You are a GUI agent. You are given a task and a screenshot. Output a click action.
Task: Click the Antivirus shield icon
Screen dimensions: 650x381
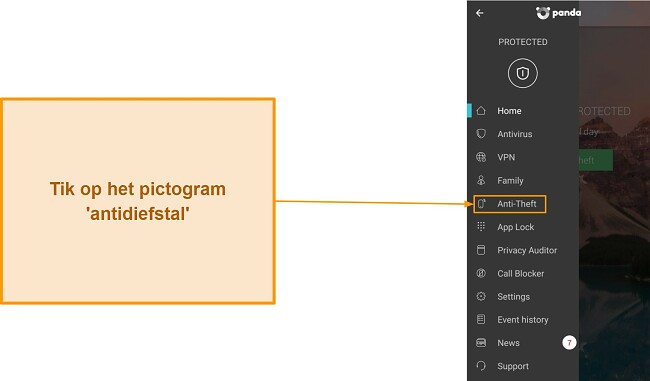[481, 134]
